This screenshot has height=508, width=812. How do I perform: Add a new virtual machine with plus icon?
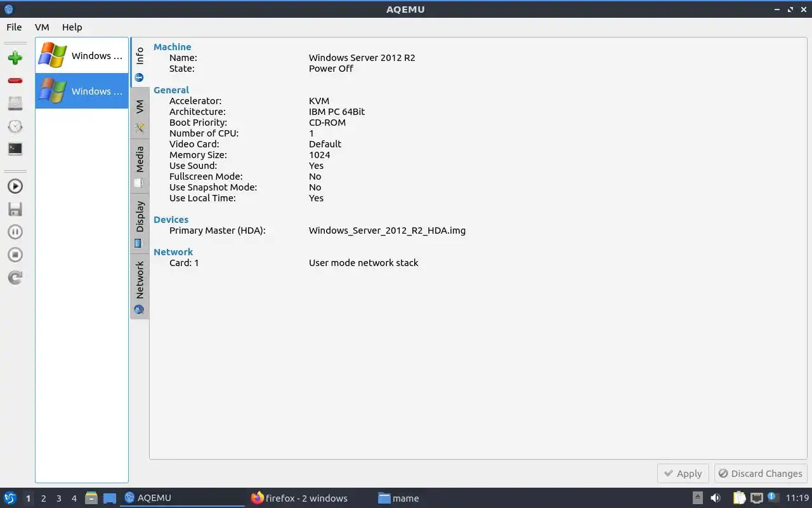point(15,58)
